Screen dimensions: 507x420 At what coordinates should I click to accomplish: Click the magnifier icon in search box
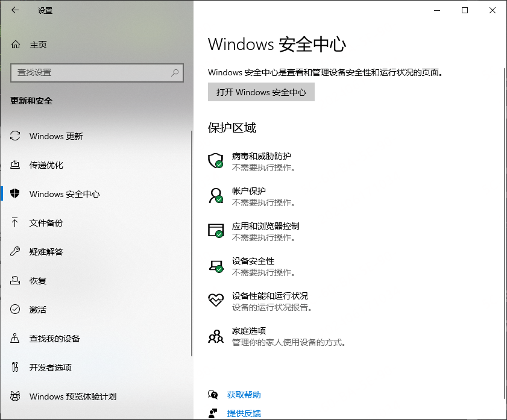coord(175,72)
